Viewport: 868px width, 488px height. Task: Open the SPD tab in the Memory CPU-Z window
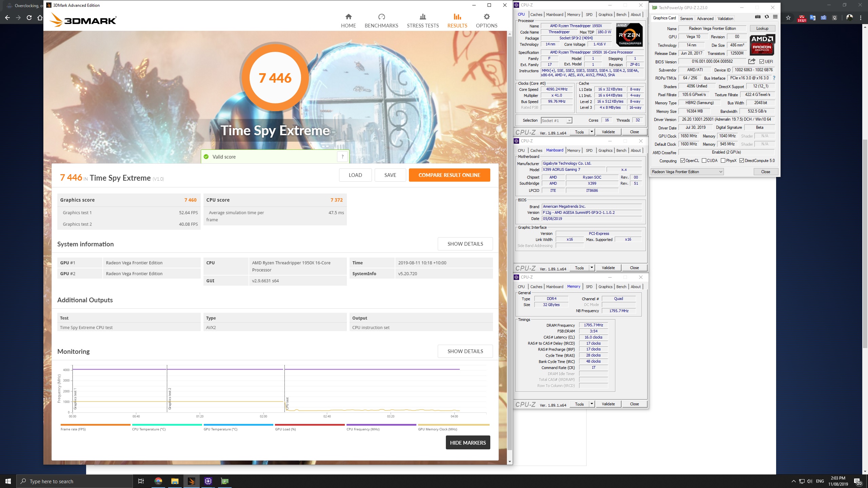(589, 287)
